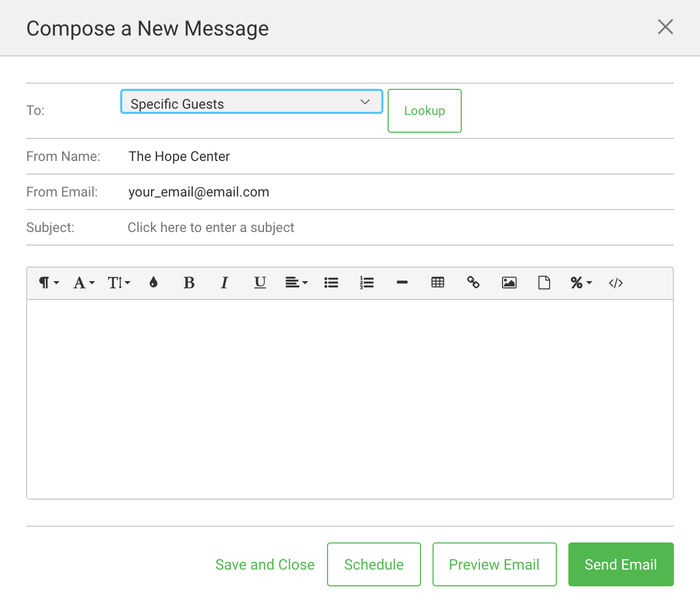The width and height of the screenshot is (700, 602).
Task: Switch to HTML code view
Action: [616, 283]
